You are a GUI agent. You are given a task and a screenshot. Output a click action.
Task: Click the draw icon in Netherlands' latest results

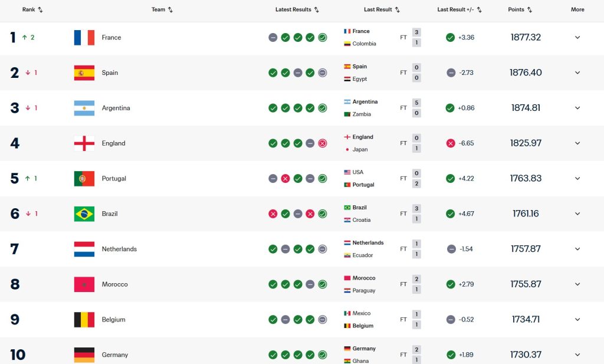tap(285, 249)
